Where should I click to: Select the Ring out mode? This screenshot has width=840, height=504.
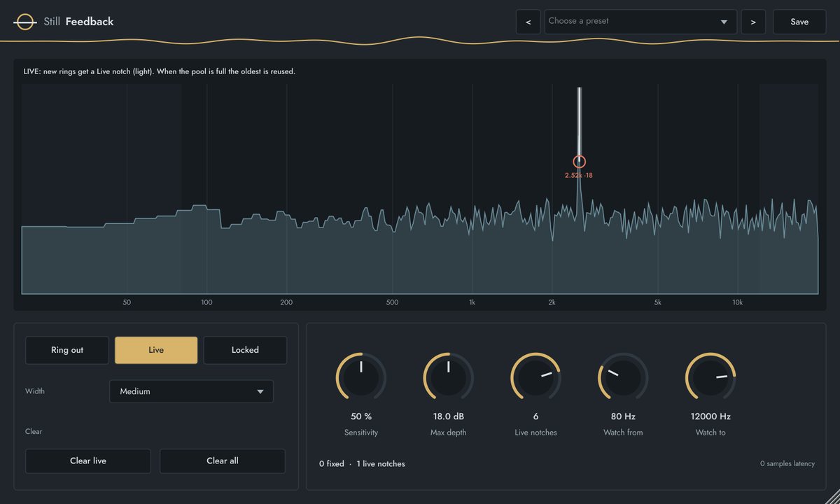click(67, 350)
